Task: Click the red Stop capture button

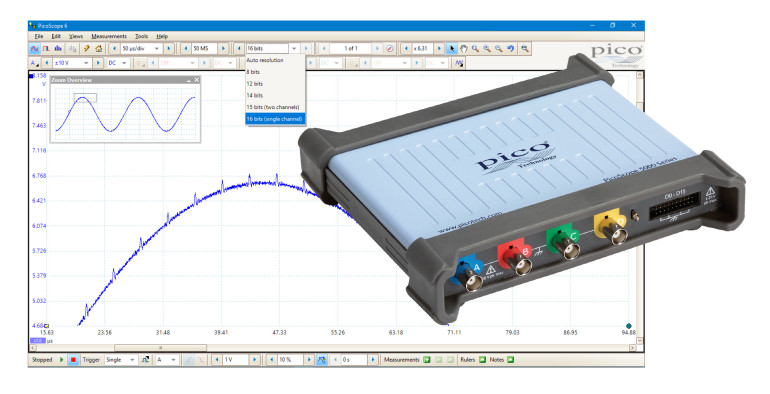Action: 73,360
